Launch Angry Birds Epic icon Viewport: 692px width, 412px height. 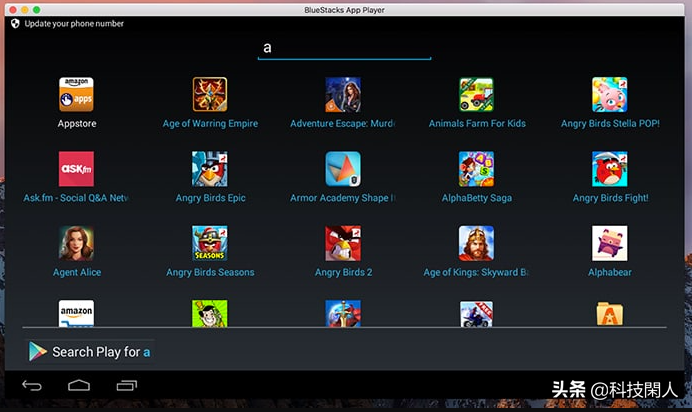click(x=210, y=169)
